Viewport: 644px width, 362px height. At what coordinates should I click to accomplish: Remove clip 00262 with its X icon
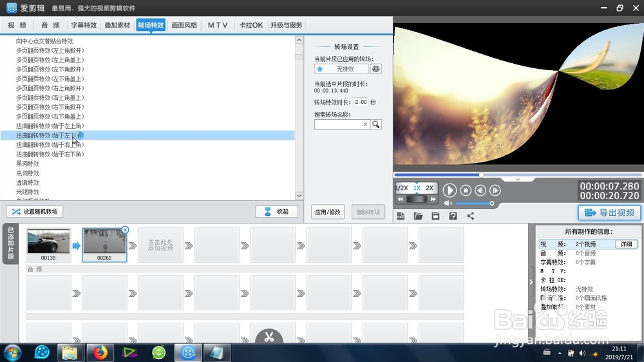[126, 230]
